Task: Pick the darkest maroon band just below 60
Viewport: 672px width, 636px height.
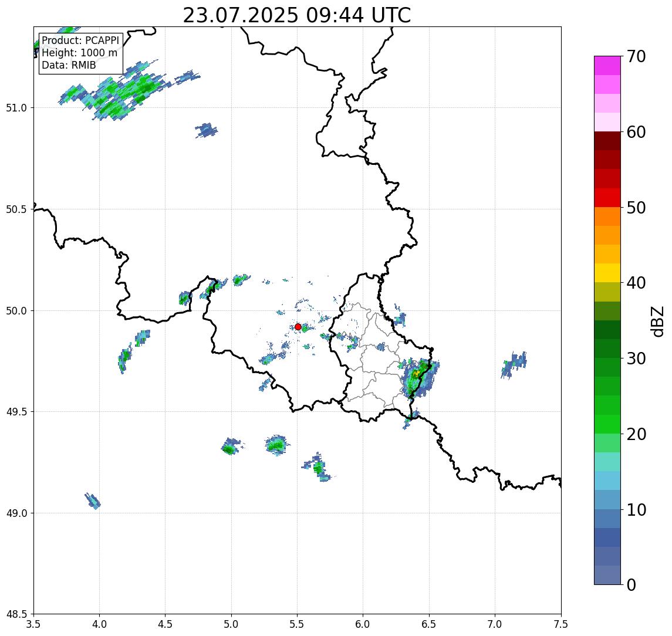Action: [607, 141]
